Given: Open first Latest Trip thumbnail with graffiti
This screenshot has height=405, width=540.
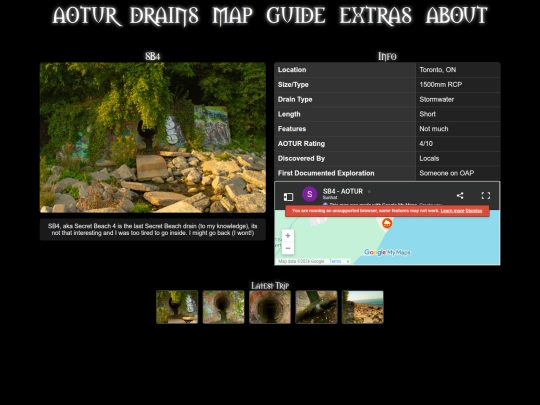Looking at the screenshot, I should click(177, 307).
